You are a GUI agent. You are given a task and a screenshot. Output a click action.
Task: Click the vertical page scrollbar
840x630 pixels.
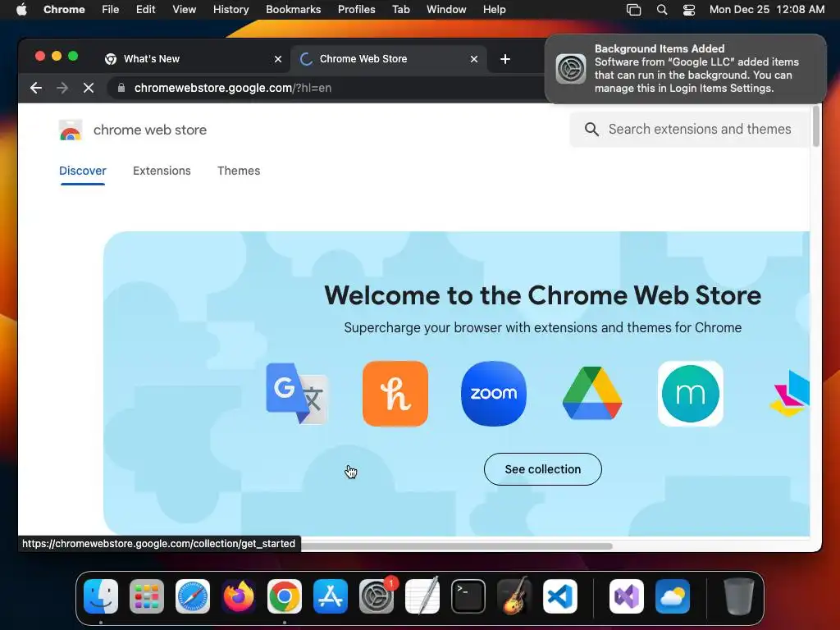point(816,126)
